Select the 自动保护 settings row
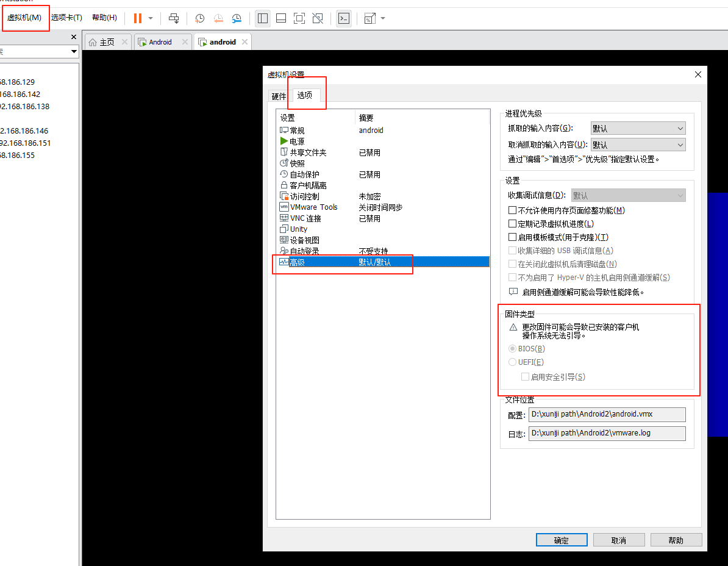 tap(382, 174)
